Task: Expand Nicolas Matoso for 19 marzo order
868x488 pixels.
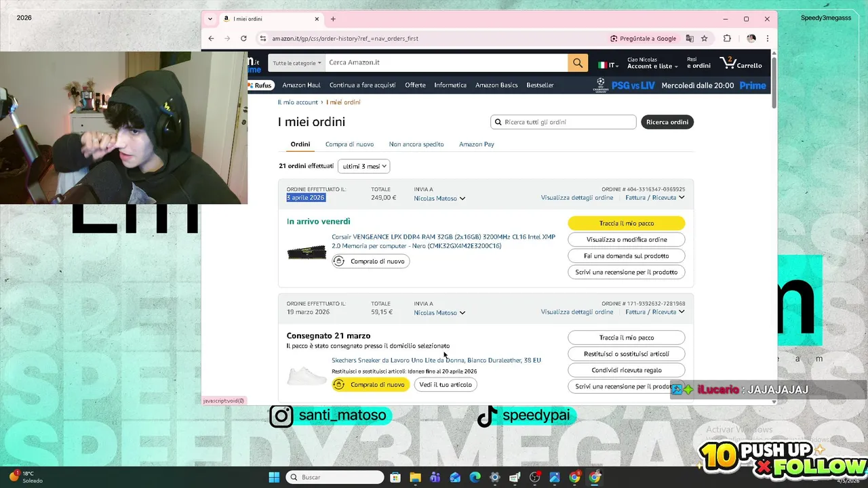Action: (439, 312)
